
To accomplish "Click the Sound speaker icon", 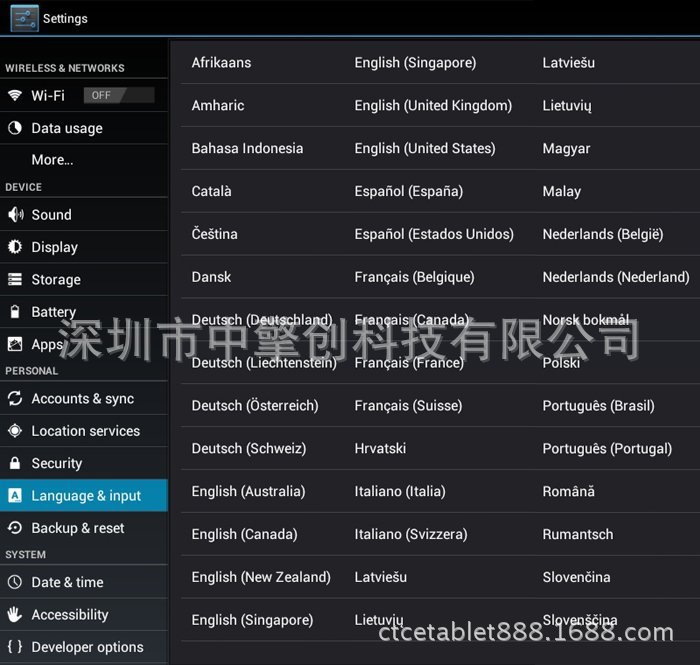I will (x=15, y=215).
